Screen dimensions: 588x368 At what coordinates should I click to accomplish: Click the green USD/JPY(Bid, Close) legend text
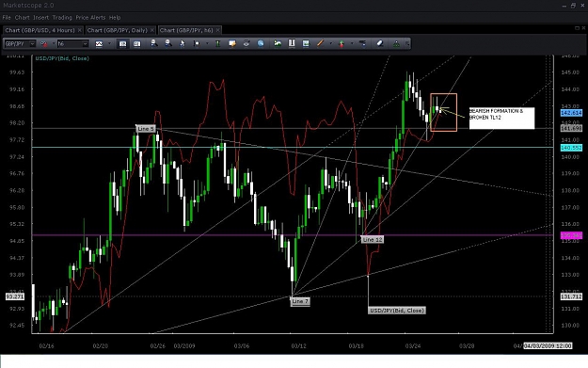62,58
